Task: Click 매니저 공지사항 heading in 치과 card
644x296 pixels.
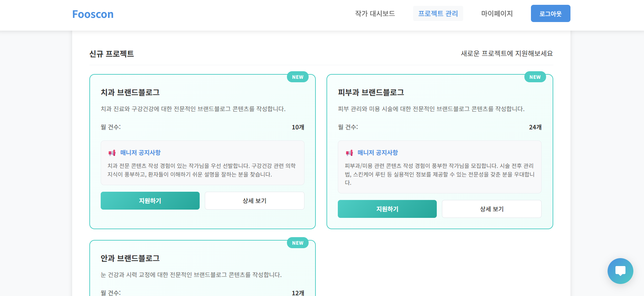Action: click(140, 152)
